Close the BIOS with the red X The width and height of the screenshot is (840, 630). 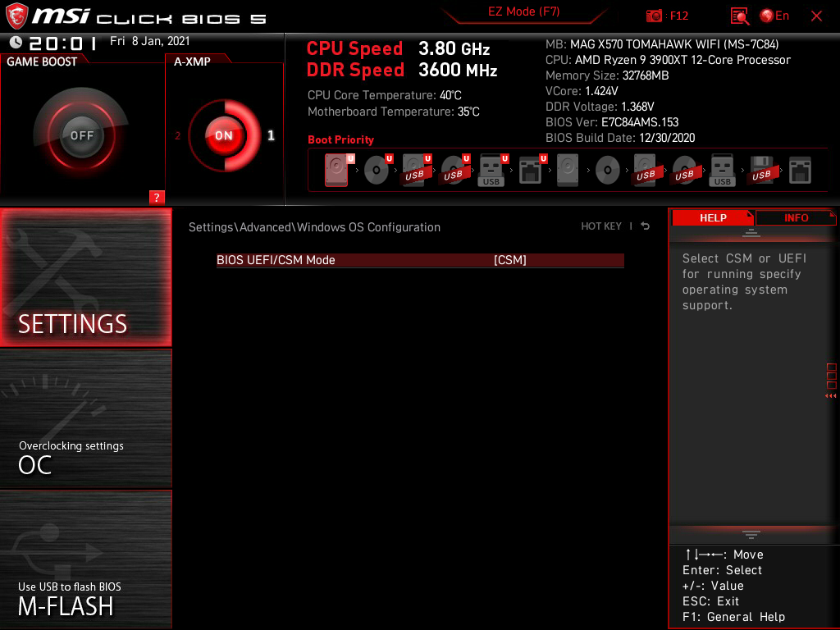pos(816,16)
